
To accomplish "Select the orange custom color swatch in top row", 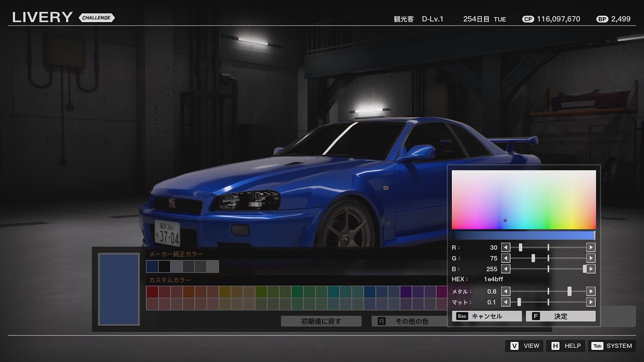I will point(188,292).
